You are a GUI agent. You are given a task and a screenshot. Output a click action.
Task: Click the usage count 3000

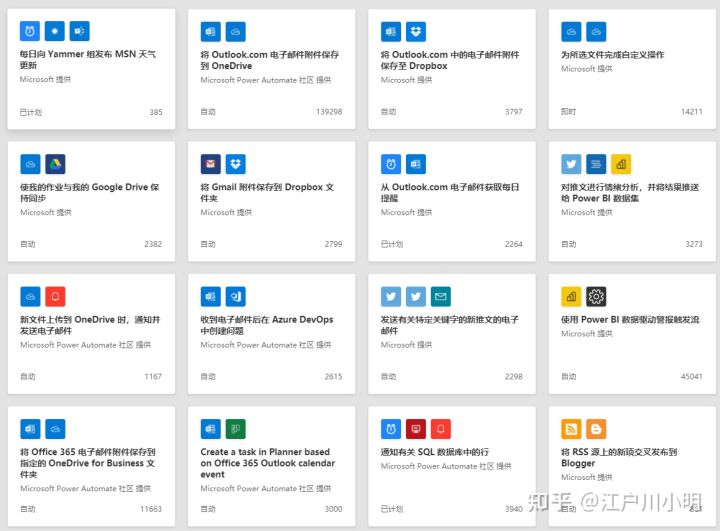click(333, 509)
